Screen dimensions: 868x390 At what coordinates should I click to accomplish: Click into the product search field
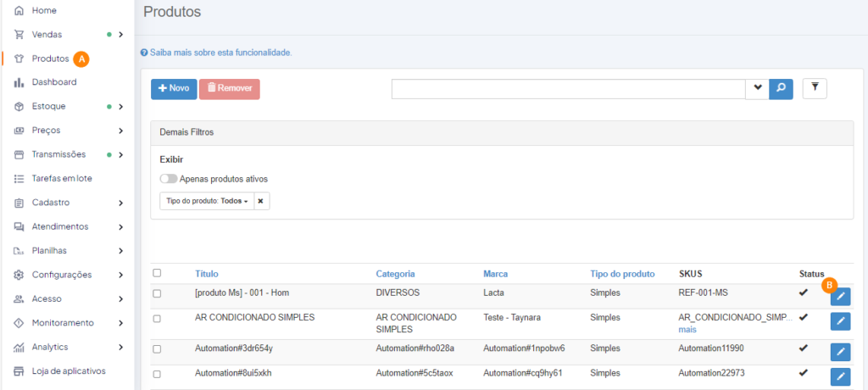[568, 89]
